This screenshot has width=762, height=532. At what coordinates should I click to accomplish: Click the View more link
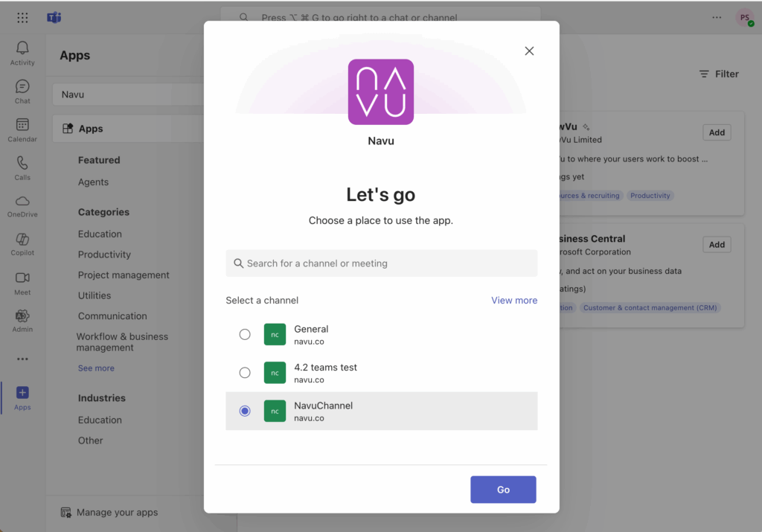[x=513, y=301]
